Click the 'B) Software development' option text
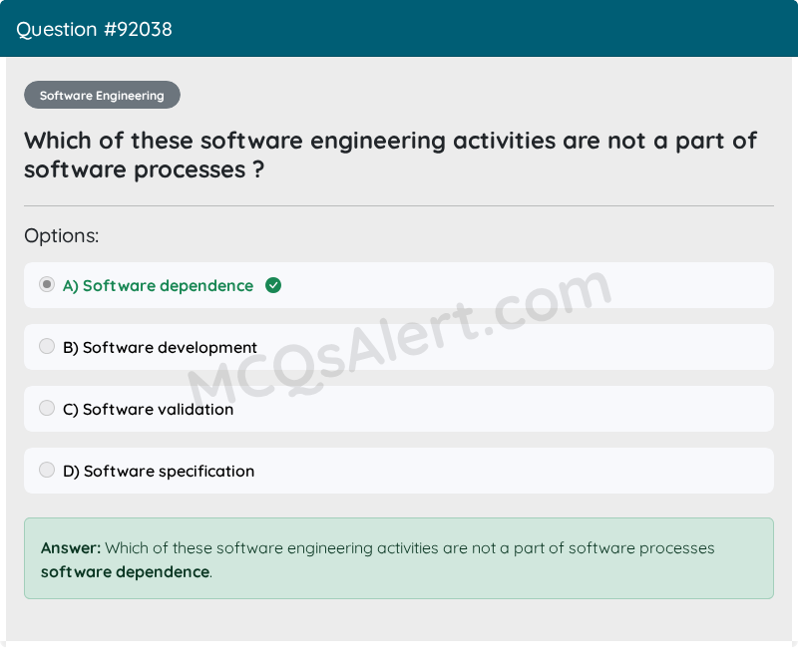 click(x=160, y=347)
